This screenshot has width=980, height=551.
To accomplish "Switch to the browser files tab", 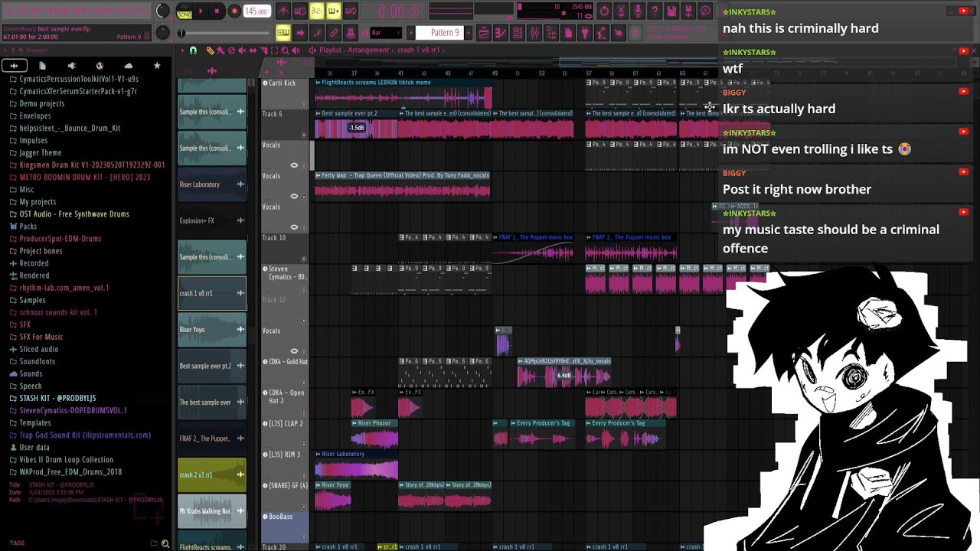I will 43,66.
